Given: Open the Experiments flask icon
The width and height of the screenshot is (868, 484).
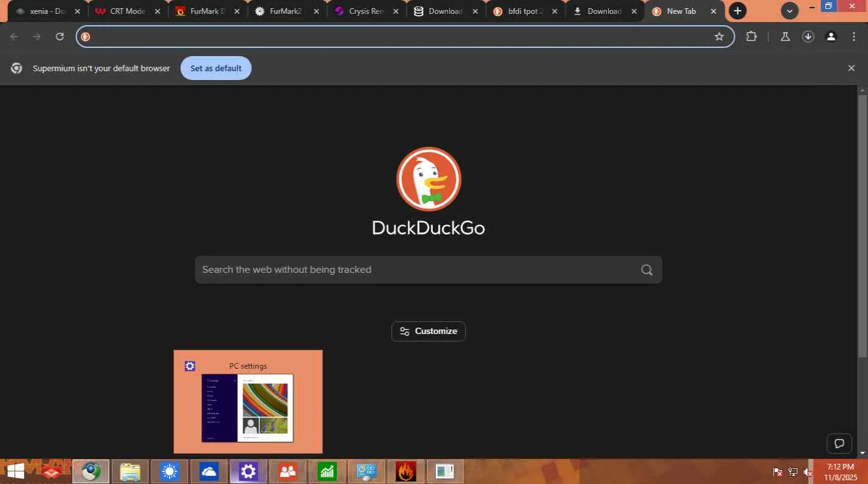Looking at the screenshot, I should [x=785, y=37].
